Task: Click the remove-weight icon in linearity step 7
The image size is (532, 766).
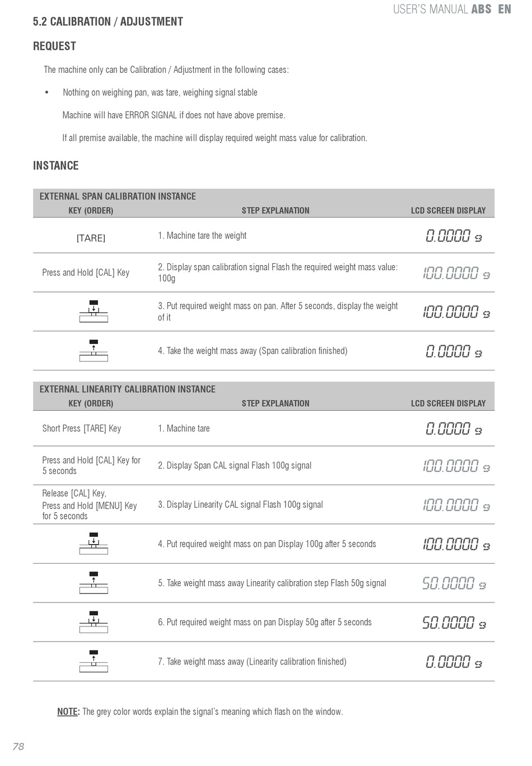Action: pos(94,661)
